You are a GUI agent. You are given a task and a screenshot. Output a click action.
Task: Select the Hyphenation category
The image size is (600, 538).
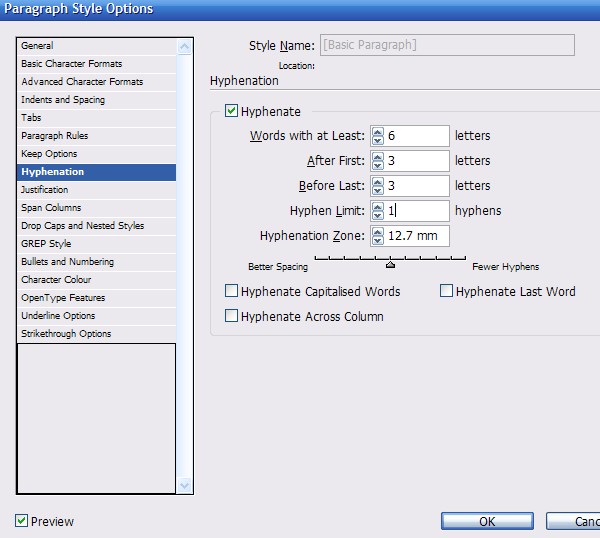click(x=97, y=172)
